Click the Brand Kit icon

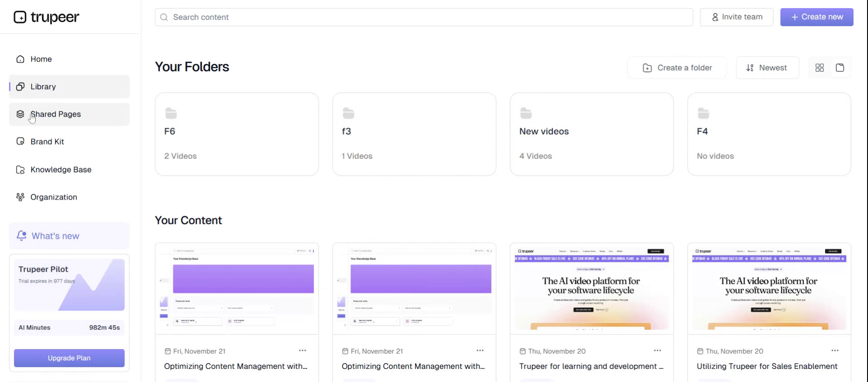pos(20,142)
